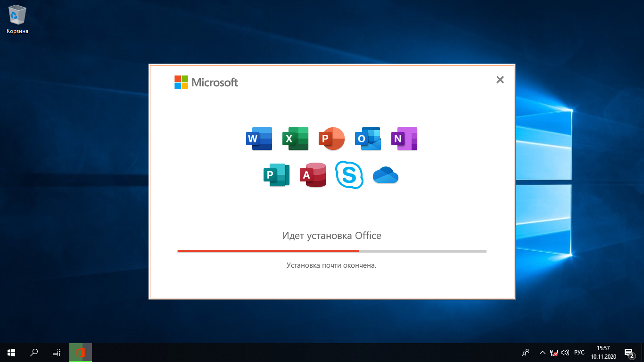Open the volume speaker tray icon
The height and width of the screenshot is (362, 644).
click(x=565, y=352)
